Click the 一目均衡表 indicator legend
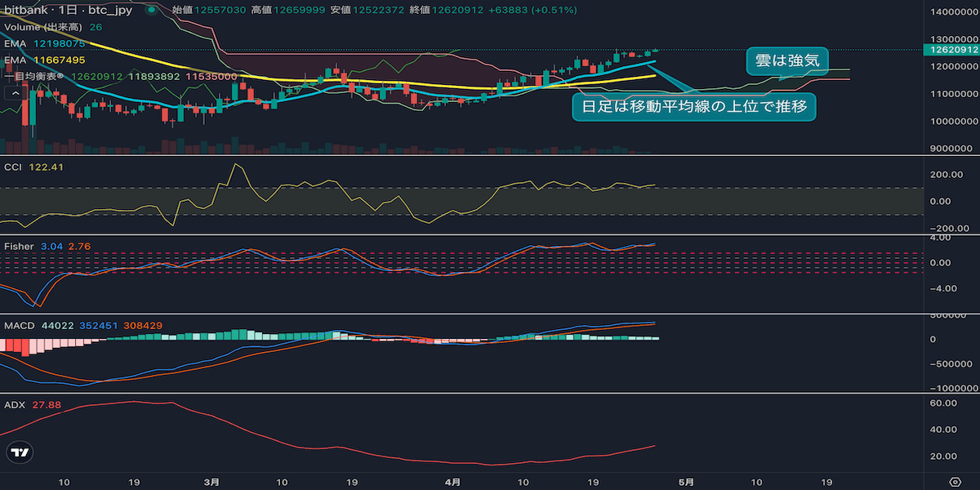Image resolution: width=980 pixels, height=490 pixels. 39,76
